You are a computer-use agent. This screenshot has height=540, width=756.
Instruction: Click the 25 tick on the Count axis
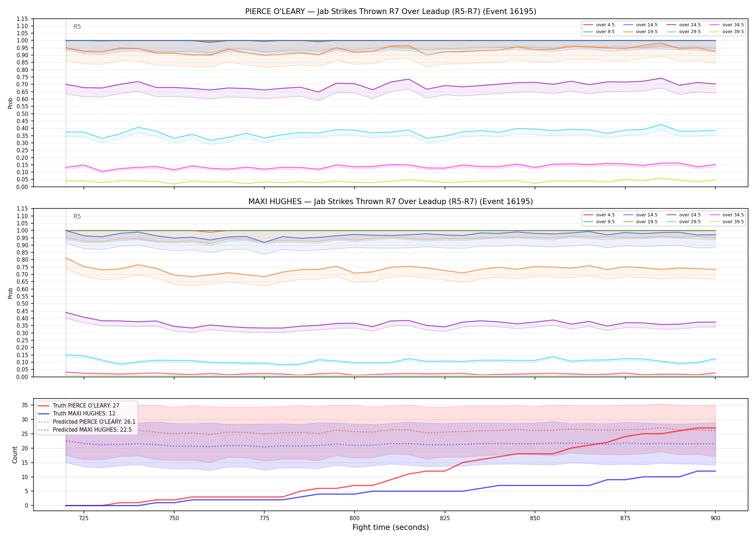coord(25,434)
